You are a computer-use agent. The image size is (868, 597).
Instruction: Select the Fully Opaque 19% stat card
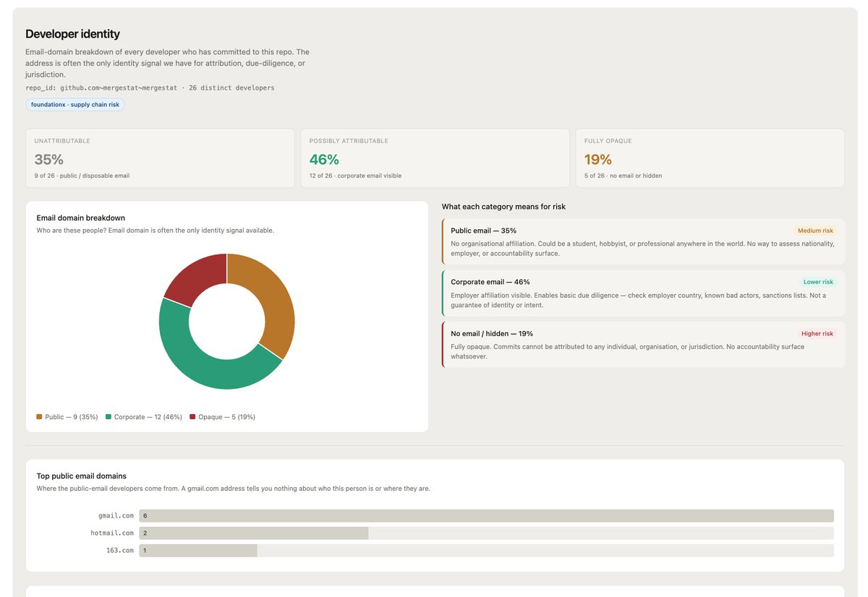click(710, 158)
